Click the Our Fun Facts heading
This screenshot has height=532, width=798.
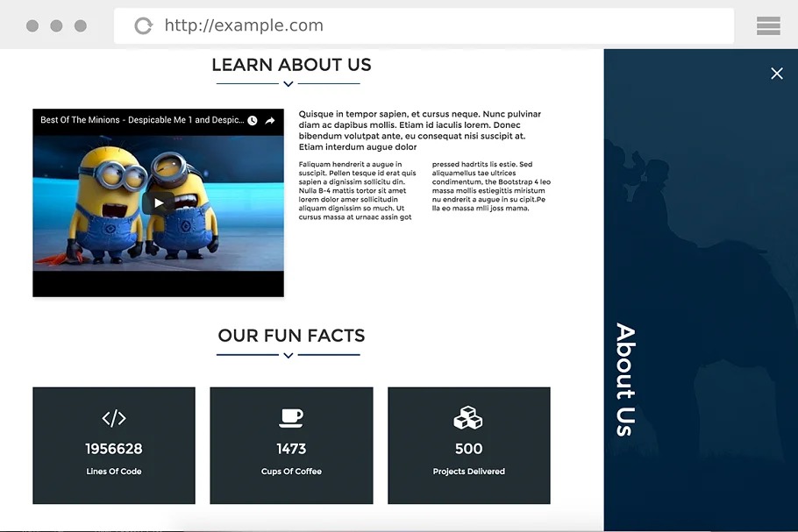pyautogui.click(x=291, y=336)
